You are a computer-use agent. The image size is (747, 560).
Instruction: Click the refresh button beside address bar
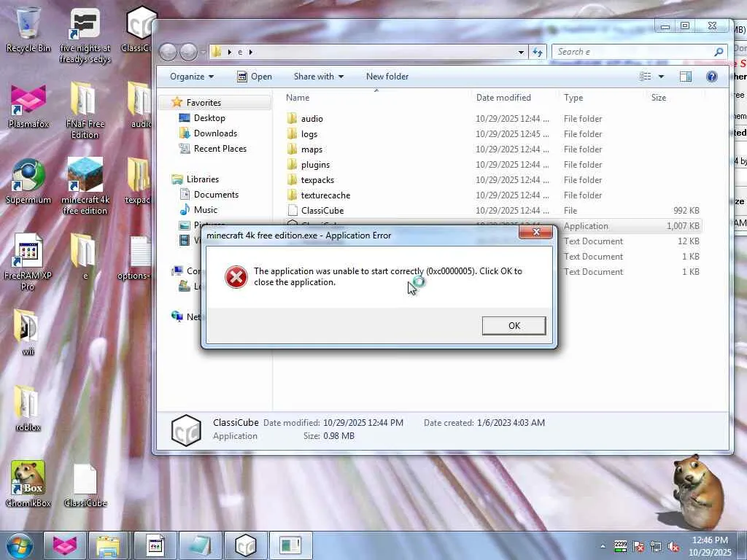pyautogui.click(x=538, y=52)
